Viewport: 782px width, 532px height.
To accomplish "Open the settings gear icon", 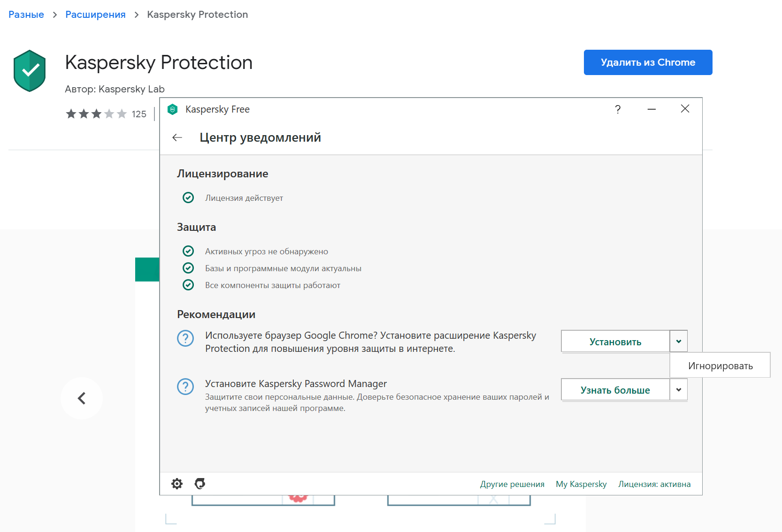I will pos(177,484).
